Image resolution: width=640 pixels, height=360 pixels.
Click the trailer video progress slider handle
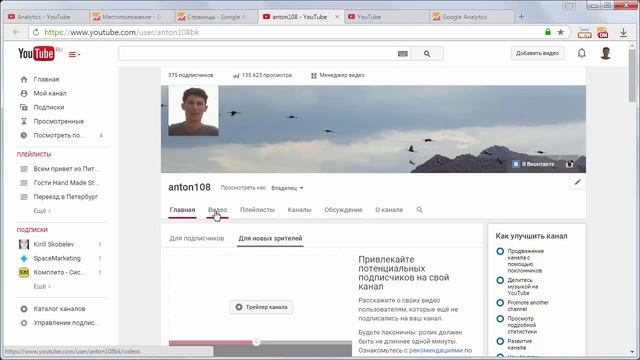coord(256,342)
